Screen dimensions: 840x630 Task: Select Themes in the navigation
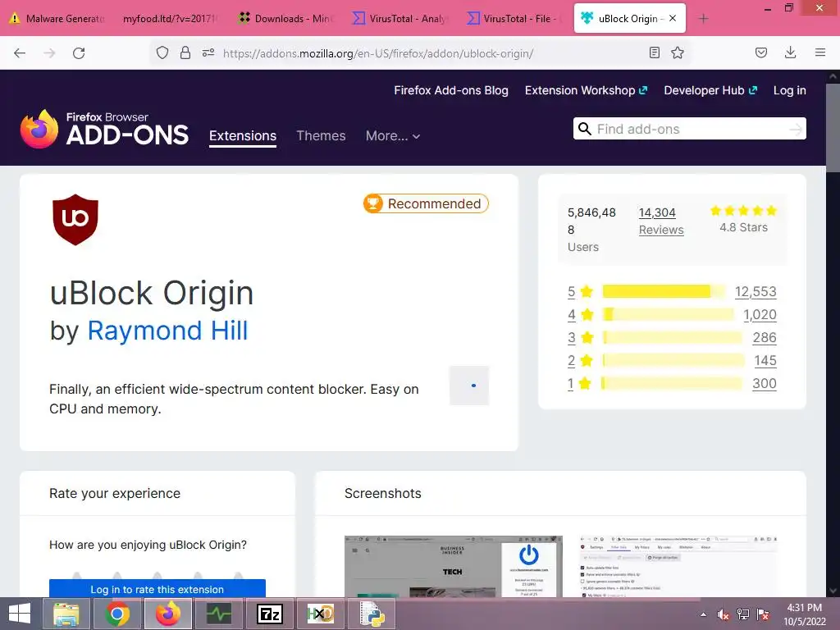(x=321, y=136)
